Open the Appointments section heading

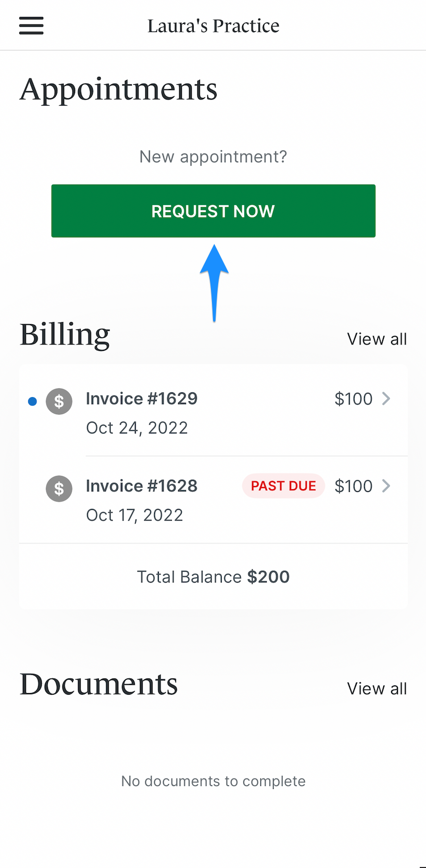[118, 89]
